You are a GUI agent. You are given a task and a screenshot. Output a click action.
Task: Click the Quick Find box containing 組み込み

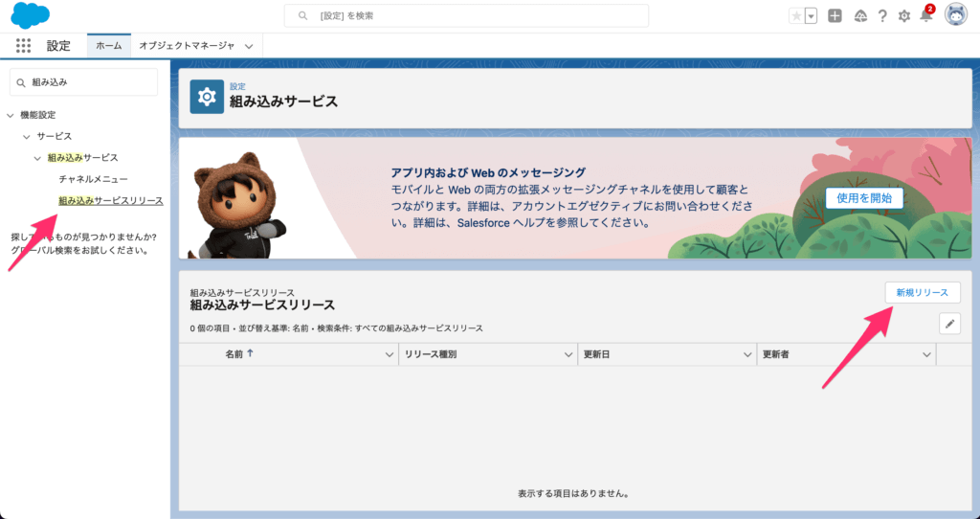click(84, 82)
